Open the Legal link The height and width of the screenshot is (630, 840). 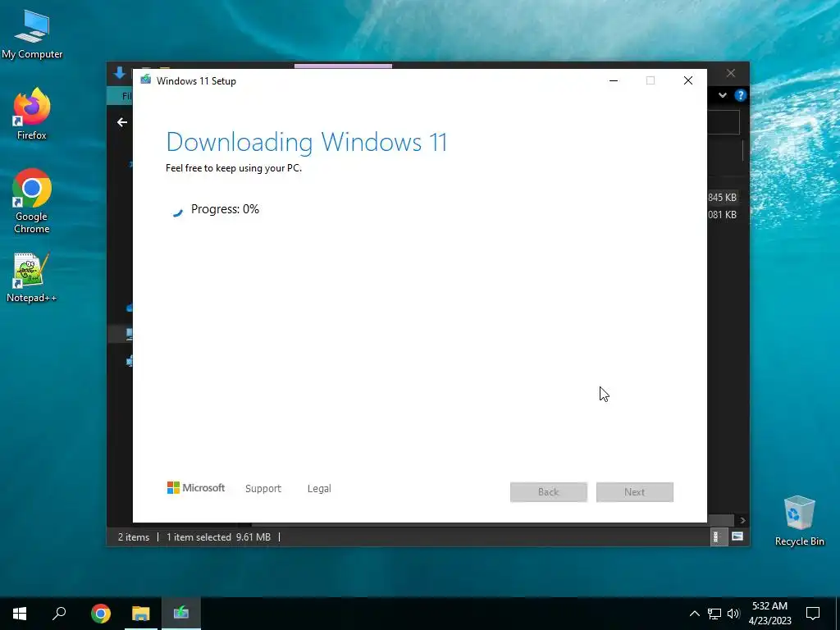[319, 489]
